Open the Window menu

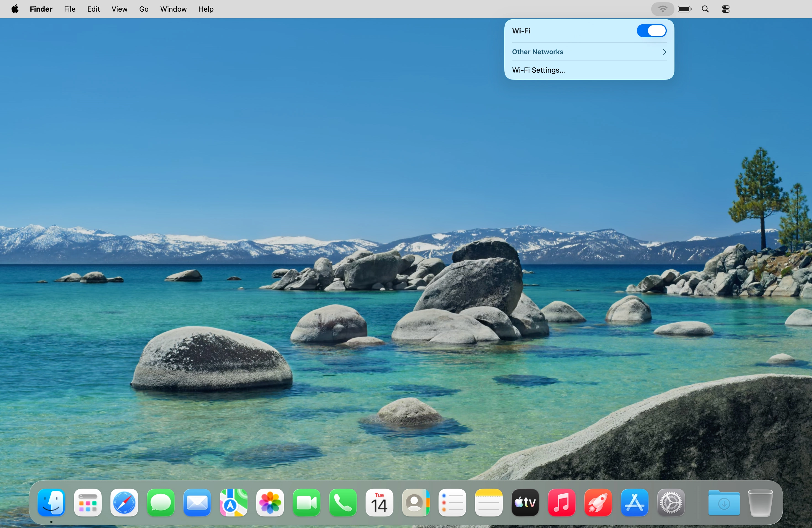173,9
